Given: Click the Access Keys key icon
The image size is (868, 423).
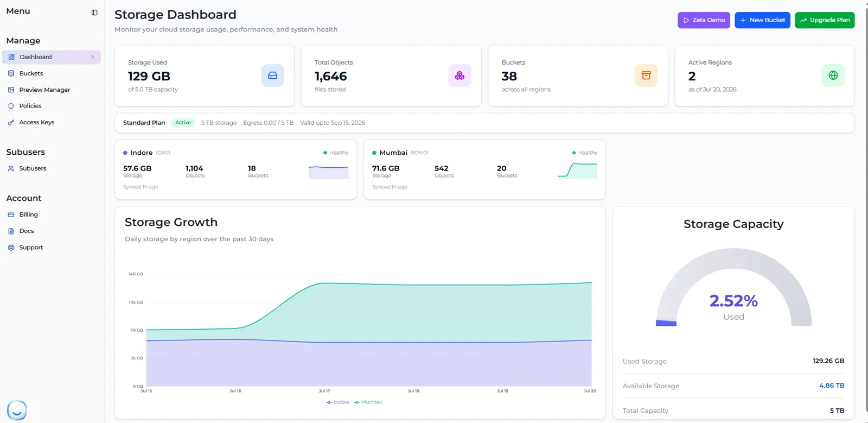Looking at the screenshot, I should click(x=11, y=122).
